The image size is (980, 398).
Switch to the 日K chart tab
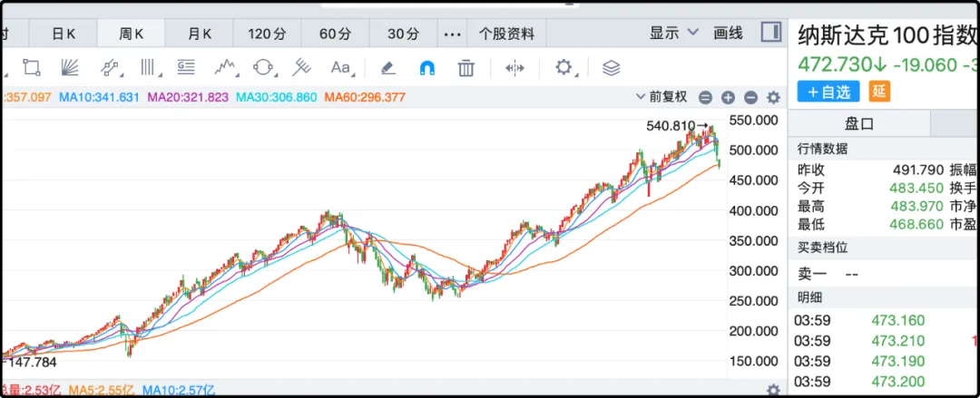coord(64,34)
